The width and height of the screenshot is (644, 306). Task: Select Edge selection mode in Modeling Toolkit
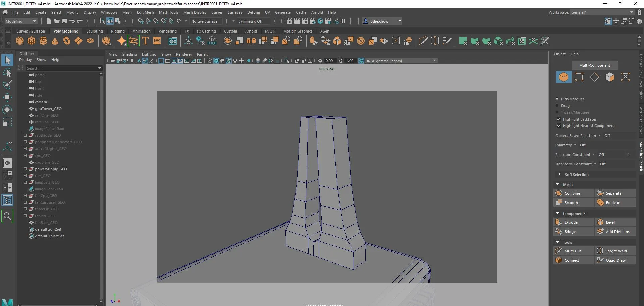pos(594,77)
